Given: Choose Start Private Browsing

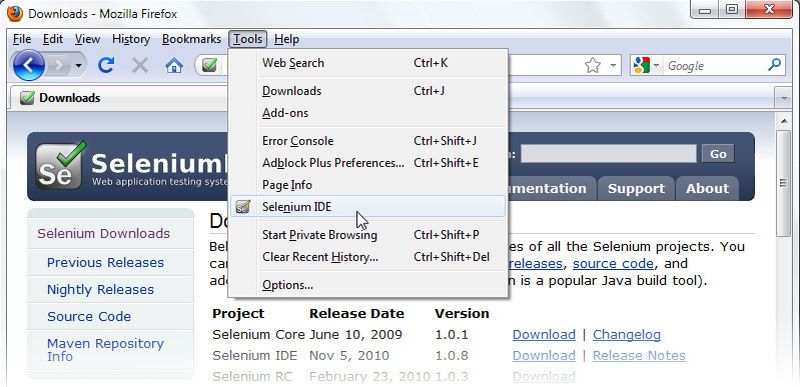Looking at the screenshot, I should (x=367, y=235).
